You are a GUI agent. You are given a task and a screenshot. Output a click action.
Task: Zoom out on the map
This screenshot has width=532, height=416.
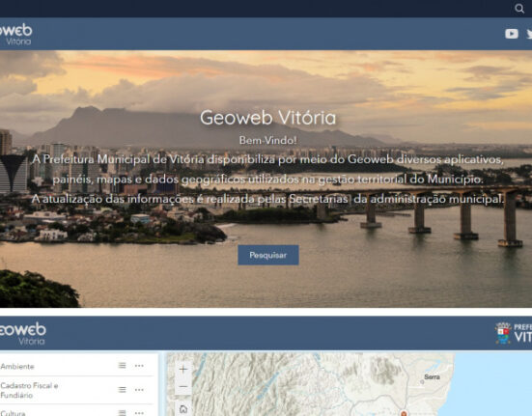coord(183,386)
